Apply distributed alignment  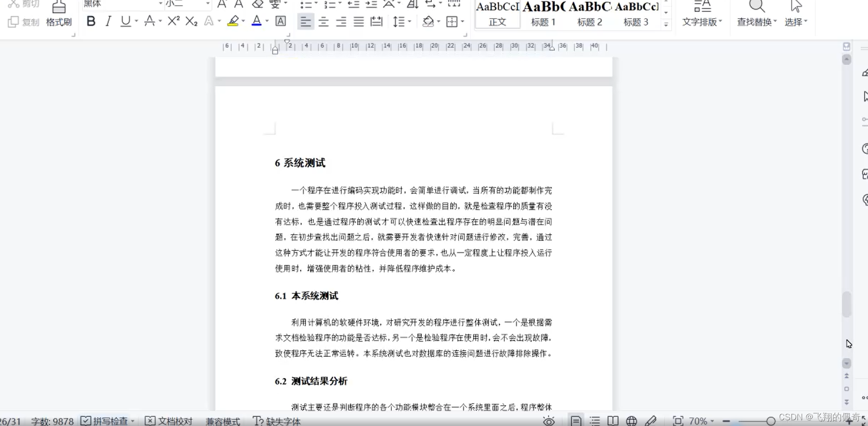377,21
